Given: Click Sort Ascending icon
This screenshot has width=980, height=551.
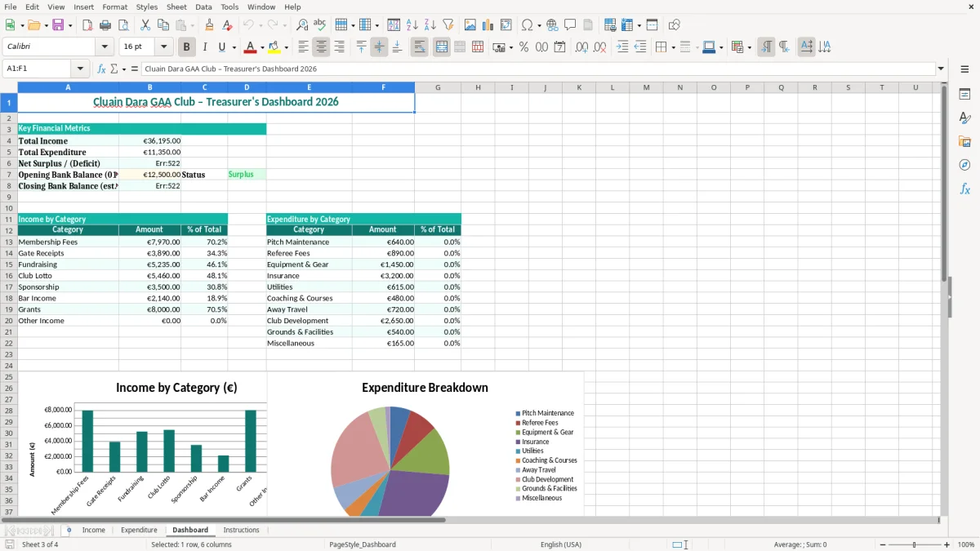Looking at the screenshot, I should tap(412, 25).
